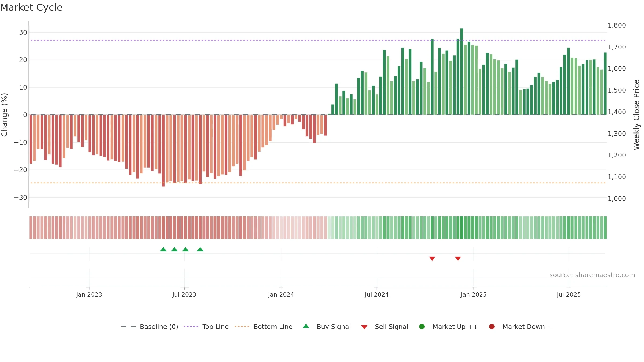Click the green Market Up circle in the legend

[x=422, y=327]
